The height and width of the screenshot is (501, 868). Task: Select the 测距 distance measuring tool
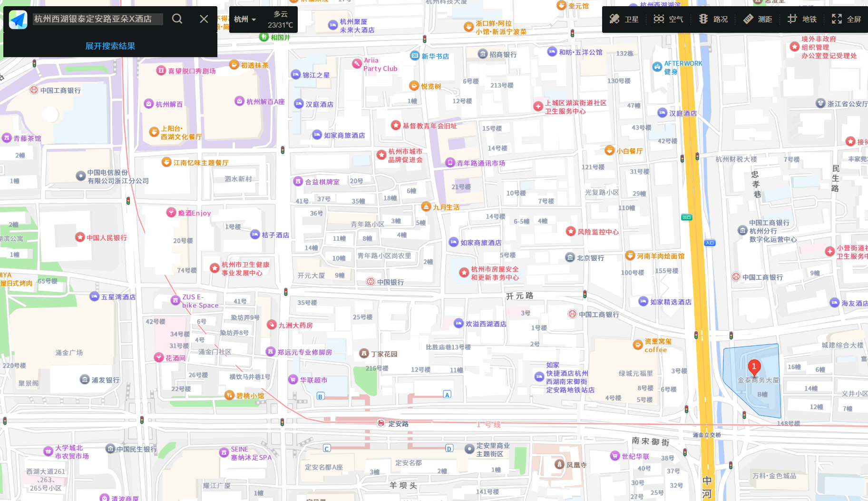pyautogui.click(x=758, y=19)
